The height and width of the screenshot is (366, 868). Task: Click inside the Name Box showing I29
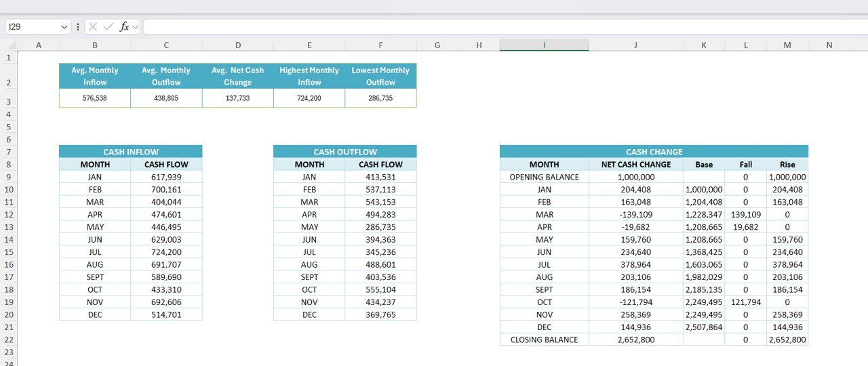[33, 26]
